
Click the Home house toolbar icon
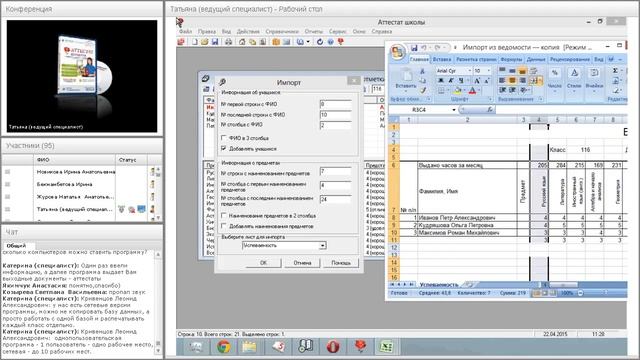tap(242, 42)
